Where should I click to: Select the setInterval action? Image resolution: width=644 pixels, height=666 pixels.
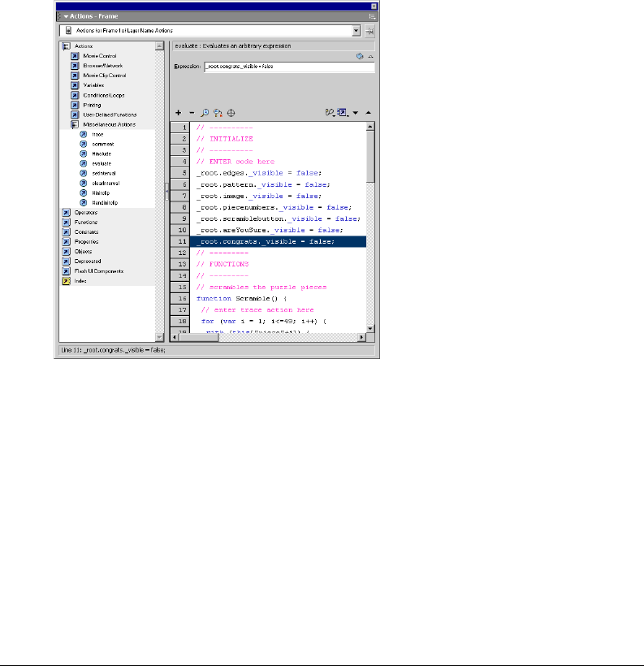[104, 173]
